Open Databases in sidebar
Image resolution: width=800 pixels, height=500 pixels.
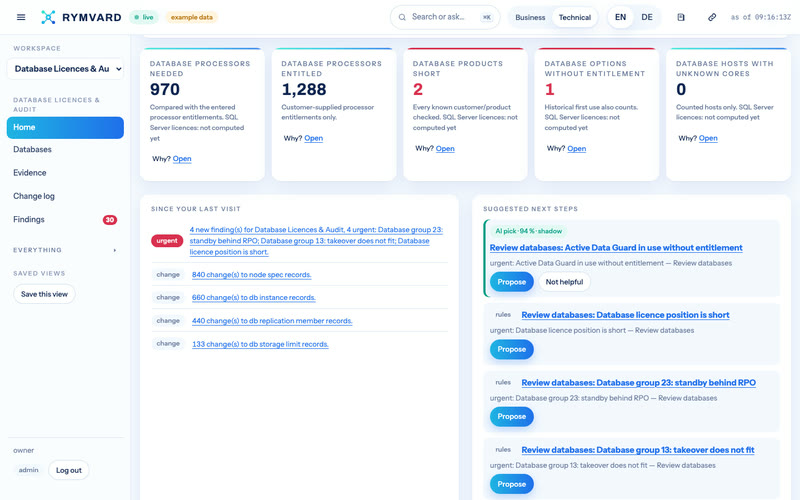click(x=65, y=149)
